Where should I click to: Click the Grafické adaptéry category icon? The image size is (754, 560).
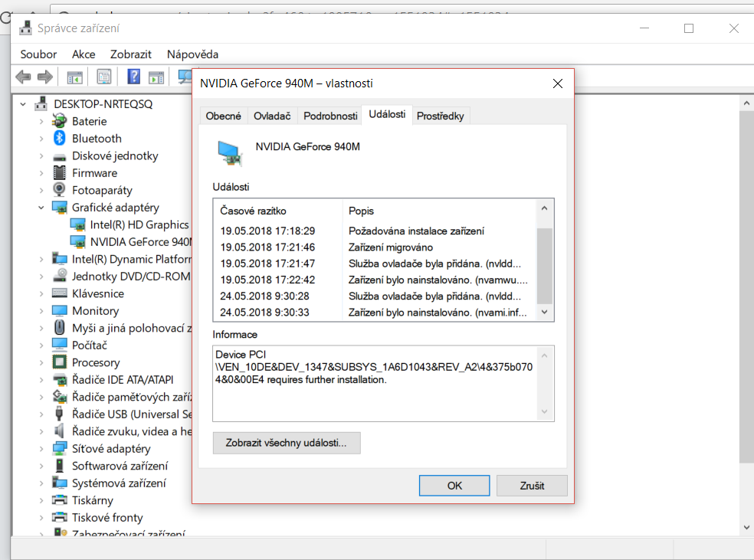(x=59, y=208)
